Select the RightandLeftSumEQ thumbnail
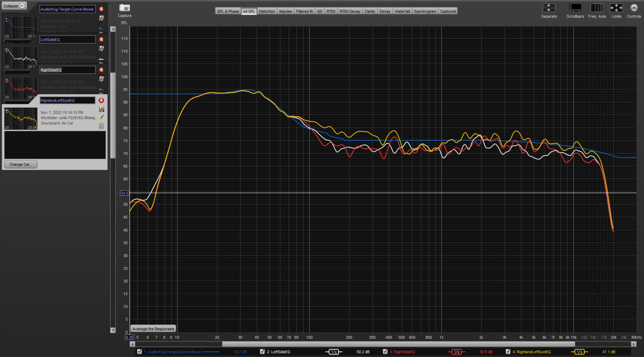 [x=21, y=119]
